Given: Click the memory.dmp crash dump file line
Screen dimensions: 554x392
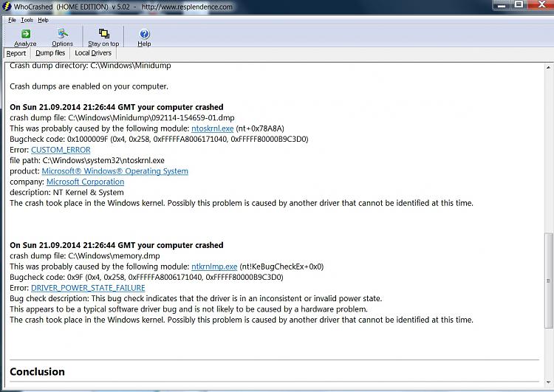Looking at the screenshot, I should [85, 255].
